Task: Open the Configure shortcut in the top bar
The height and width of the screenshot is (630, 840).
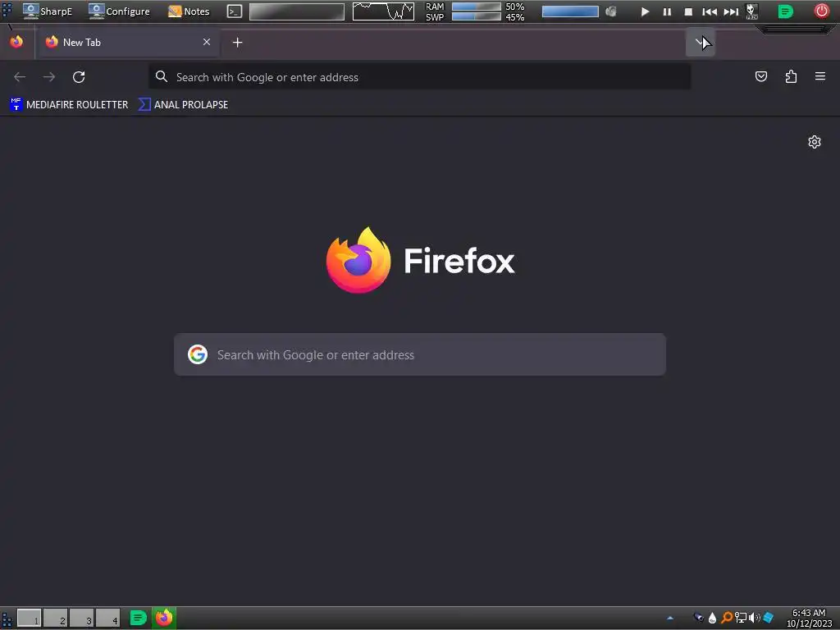Action: pos(119,11)
